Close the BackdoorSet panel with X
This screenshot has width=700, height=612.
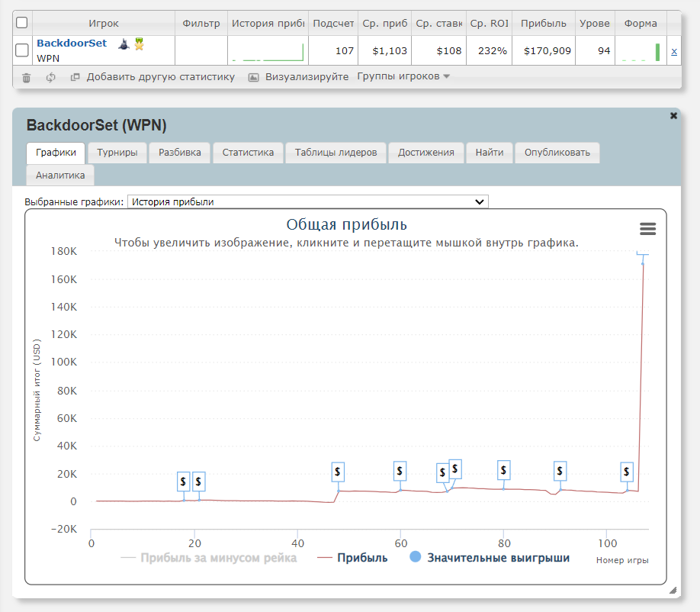pyautogui.click(x=673, y=116)
